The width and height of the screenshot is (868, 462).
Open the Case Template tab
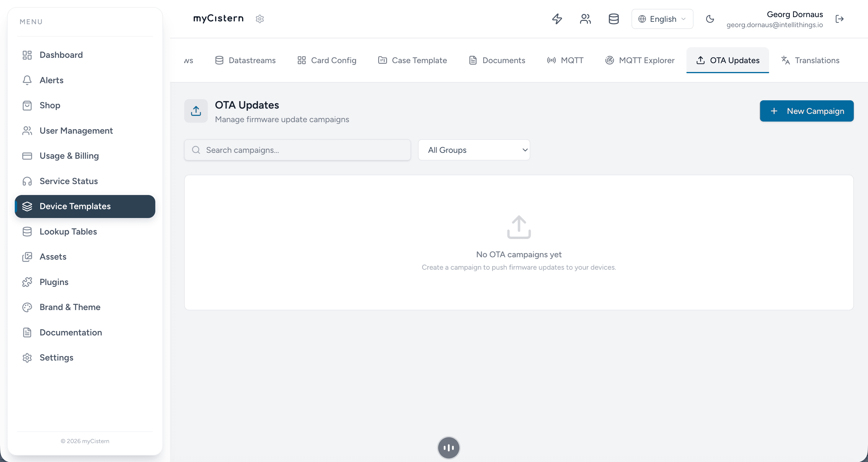412,60
